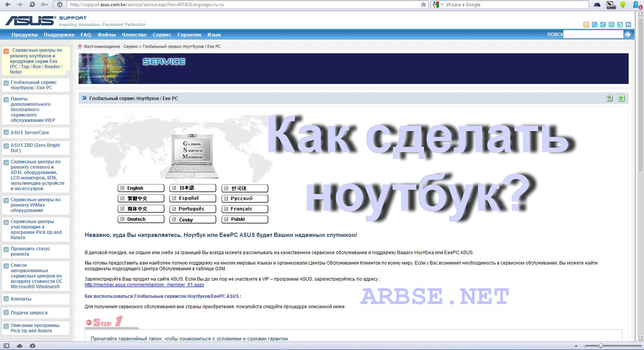Select the Deutsch language button
Image resolution: width=644 pixels, height=350 pixels.
[x=141, y=219]
